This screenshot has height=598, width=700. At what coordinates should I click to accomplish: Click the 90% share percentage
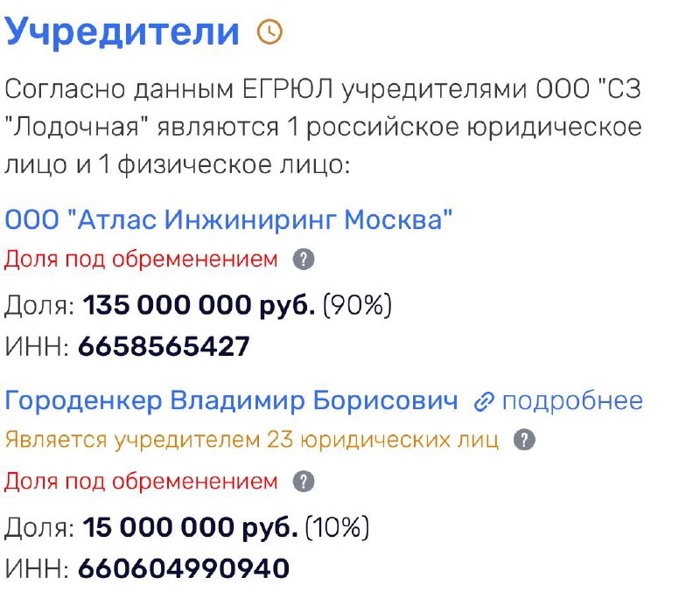(357, 305)
